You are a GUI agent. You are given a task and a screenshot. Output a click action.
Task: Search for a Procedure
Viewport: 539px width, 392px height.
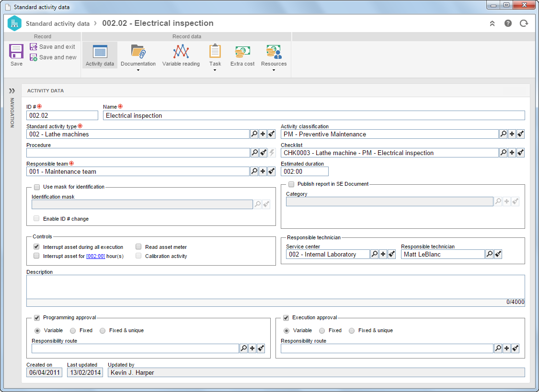click(x=254, y=152)
